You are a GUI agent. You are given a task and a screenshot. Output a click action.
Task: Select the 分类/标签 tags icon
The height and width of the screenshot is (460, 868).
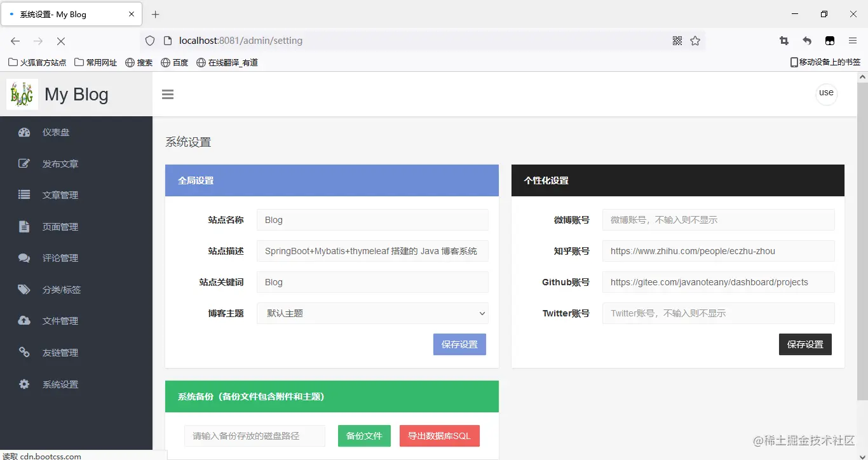point(24,289)
